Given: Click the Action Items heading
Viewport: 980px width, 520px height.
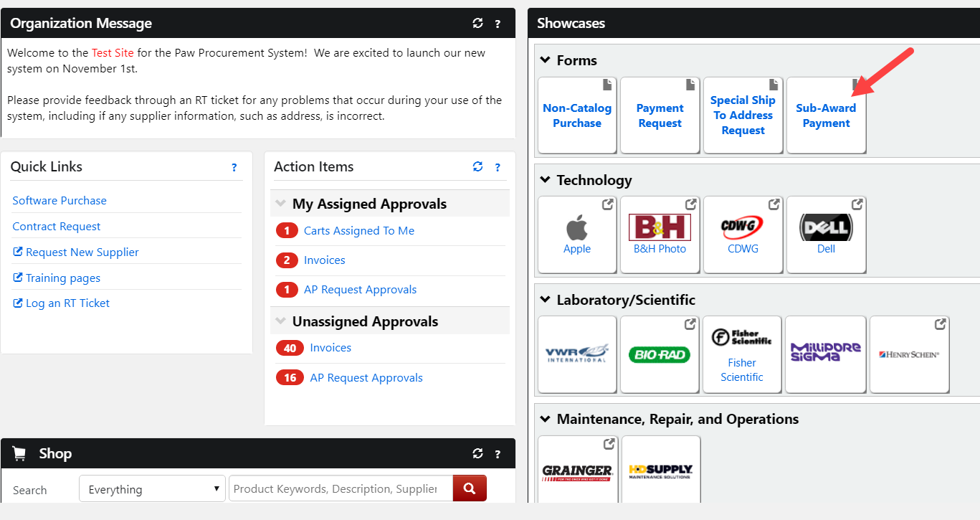Looking at the screenshot, I should coord(314,166).
